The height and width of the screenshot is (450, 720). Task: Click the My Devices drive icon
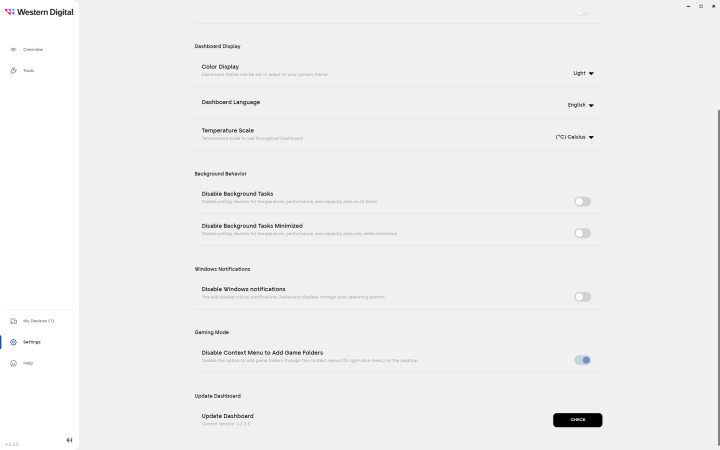13,321
